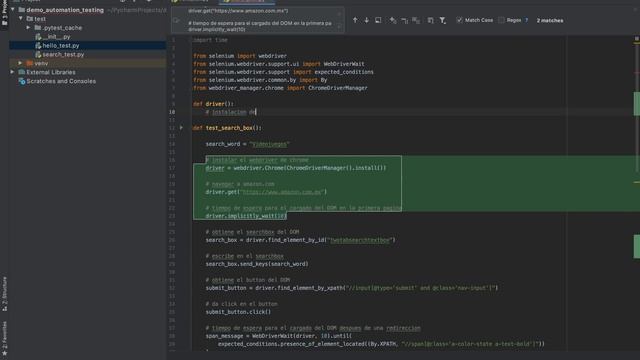Expand External Libraries node
Image resolution: width=640 pixels, height=360 pixels.
pyautogui.click(x=13, y=72)
